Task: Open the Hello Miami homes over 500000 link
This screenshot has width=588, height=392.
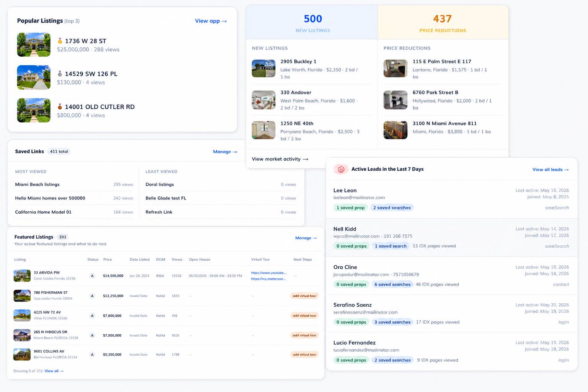Action: (x=50, y=198)
